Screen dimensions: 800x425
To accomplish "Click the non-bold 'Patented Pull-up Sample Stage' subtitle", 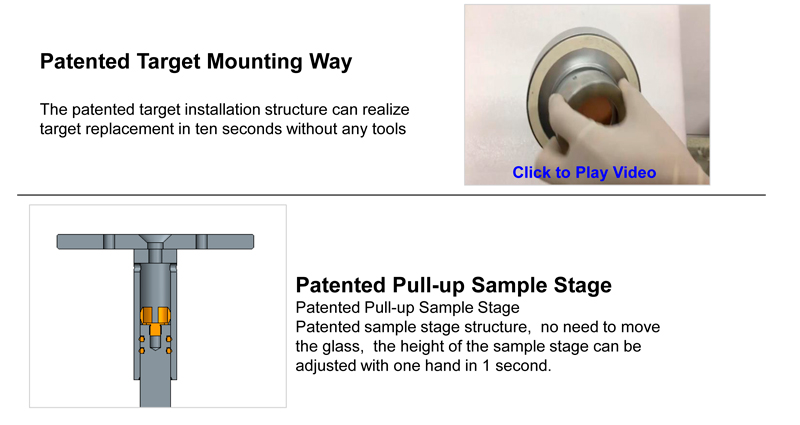I will [x=407, y=308].
